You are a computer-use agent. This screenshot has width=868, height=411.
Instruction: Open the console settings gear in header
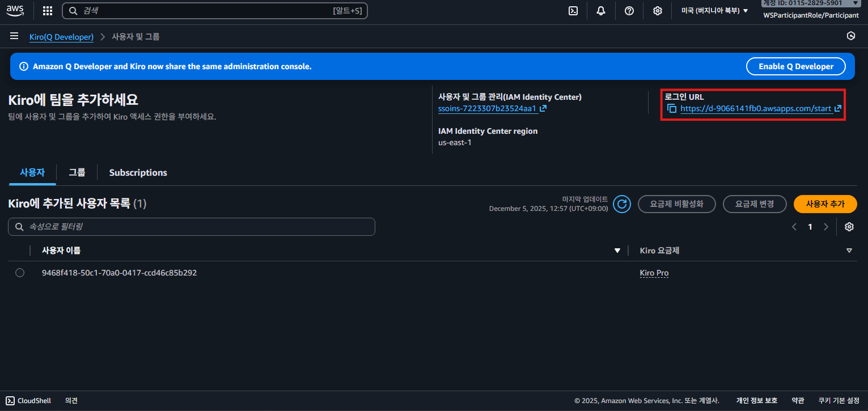(658, 11)
